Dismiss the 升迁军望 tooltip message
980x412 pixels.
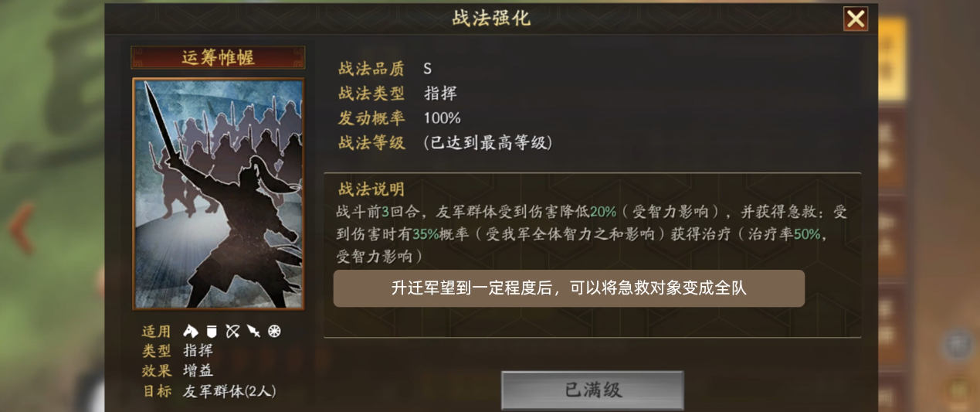coord(569,288)
